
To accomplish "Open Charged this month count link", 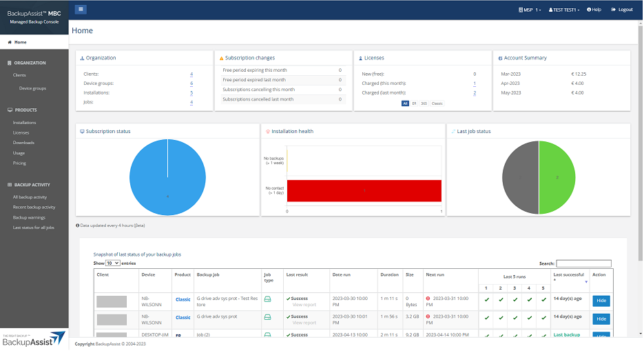I will point(475,83).
